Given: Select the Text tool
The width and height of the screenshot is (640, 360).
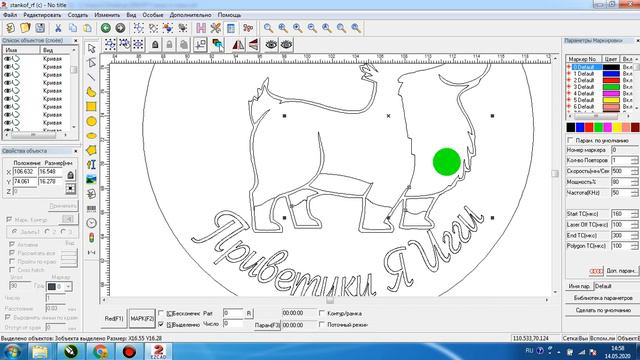Looking at the screenshot, I should tap(91, 164).
